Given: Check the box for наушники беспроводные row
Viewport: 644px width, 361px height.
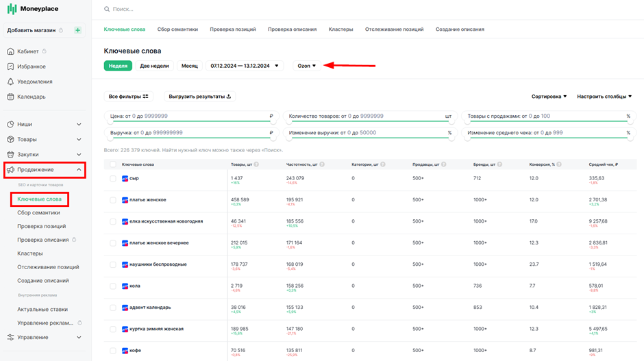Looking at the screenshot, I should 113,264.
